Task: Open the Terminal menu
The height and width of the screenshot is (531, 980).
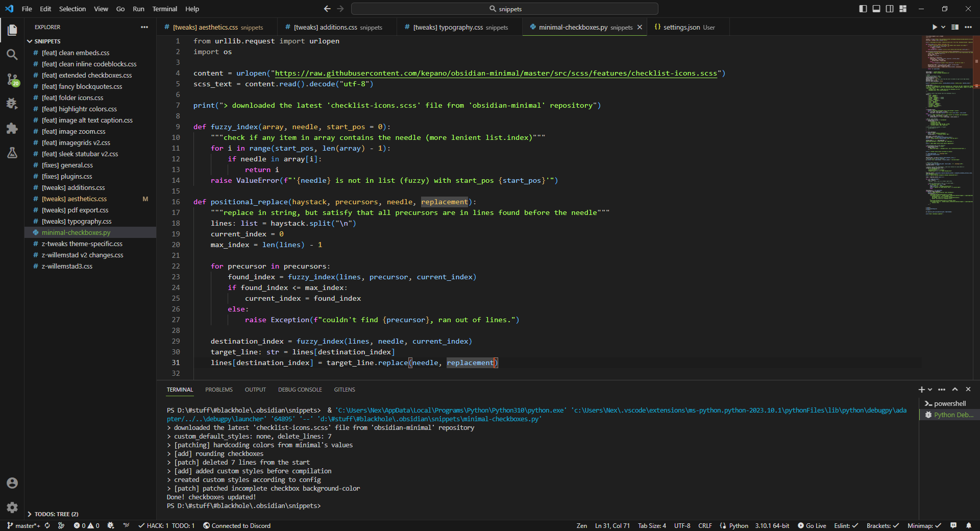Action: [x=164, y=9]
